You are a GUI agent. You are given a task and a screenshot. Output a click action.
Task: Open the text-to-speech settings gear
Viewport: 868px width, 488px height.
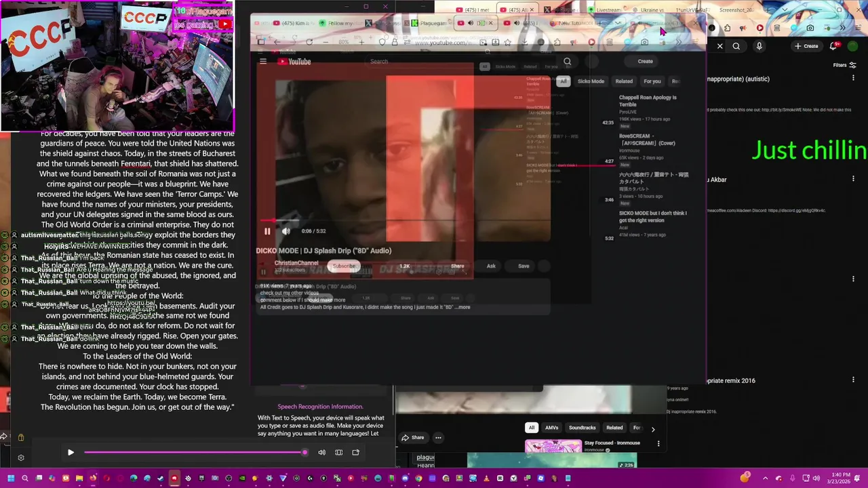pyautogui.click(x=21, y=457)
